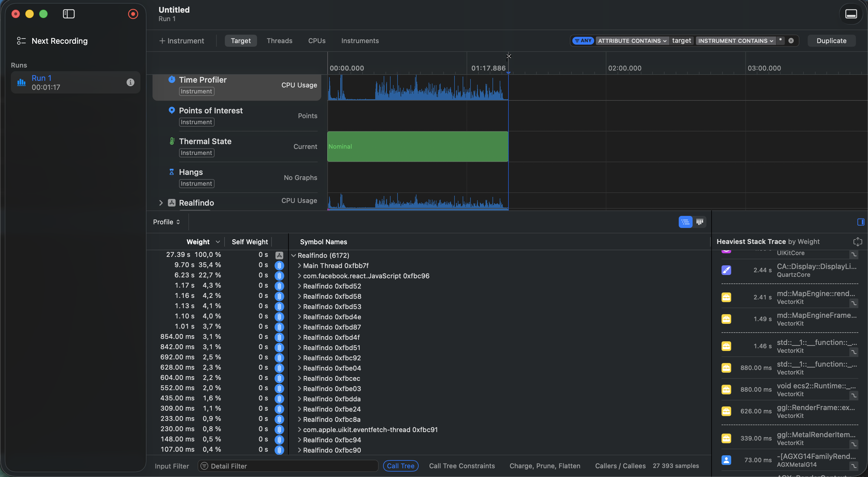Viewport: 868px width, 477px height.
Task: Click the Time Profiler instrument icon
Action: click(172, 80)
